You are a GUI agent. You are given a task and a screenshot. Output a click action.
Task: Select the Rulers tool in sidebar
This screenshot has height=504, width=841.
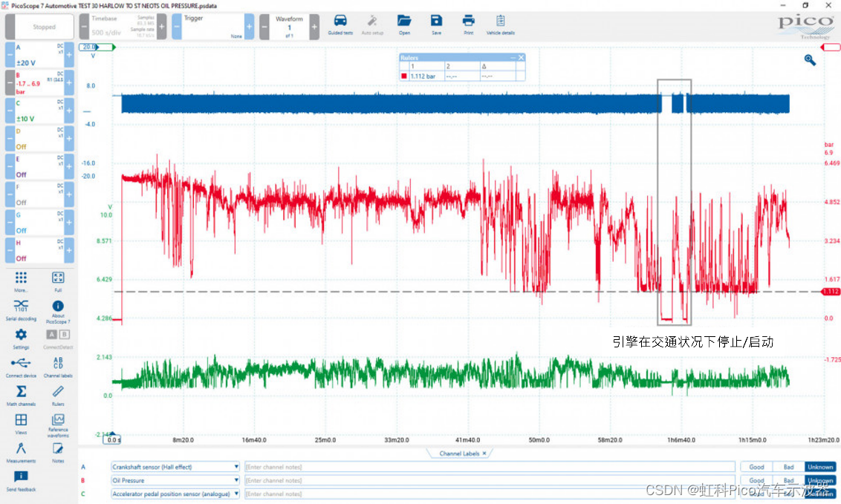58,395
